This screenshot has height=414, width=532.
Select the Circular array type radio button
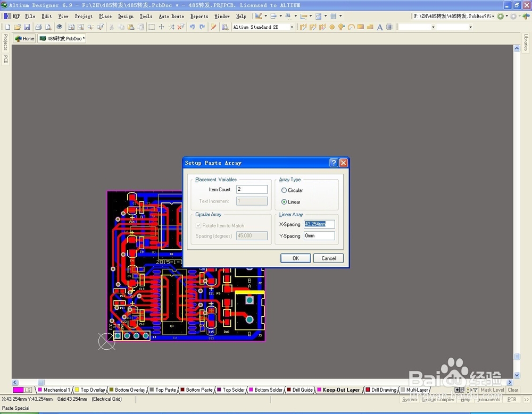(x=284, y=190)
